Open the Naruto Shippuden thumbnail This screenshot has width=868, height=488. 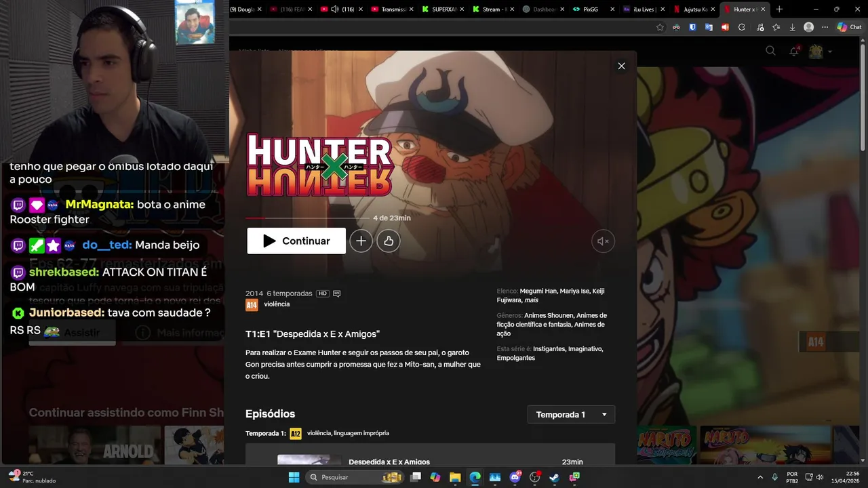[667, 445]
